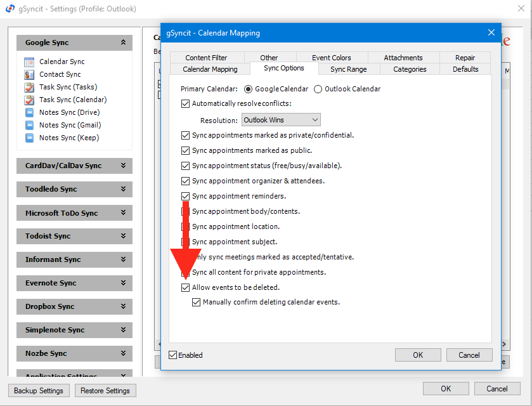Toggle manually confirm deleting calendar events

tap(196, 302)
